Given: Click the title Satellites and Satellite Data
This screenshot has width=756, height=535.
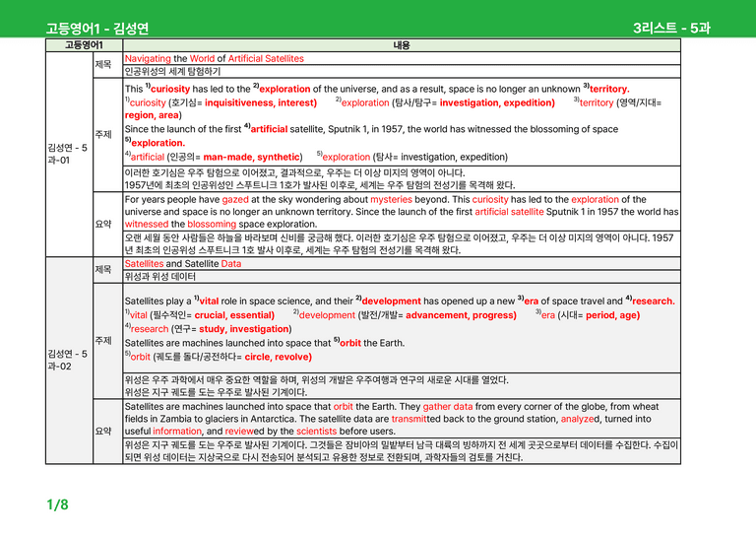Looking at the screenshot, I should (183, 264).
